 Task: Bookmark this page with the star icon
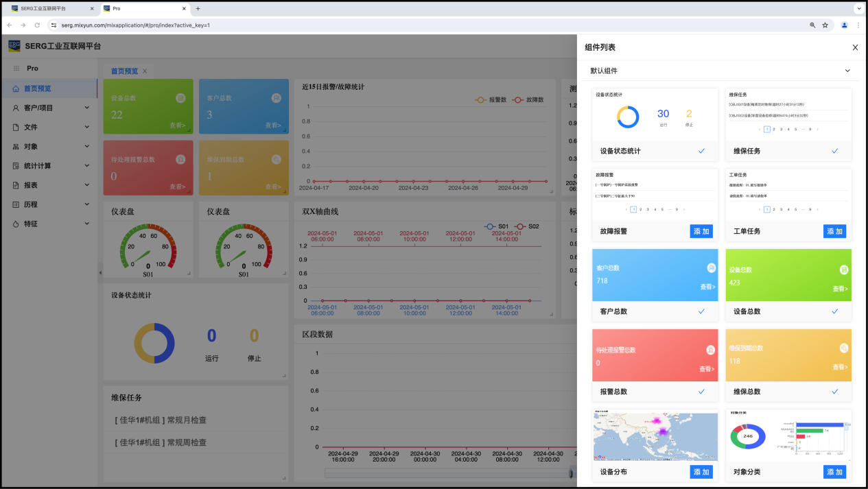pos(825,25)
